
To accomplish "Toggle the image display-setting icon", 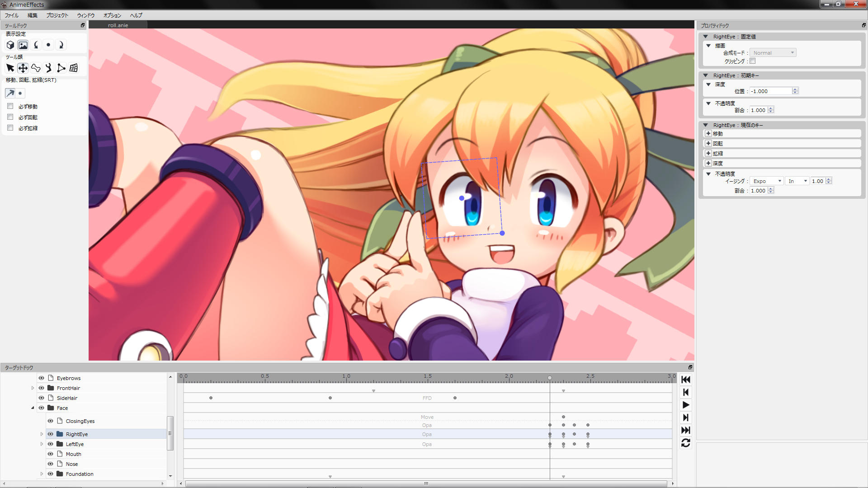I will tap(23, 45).
